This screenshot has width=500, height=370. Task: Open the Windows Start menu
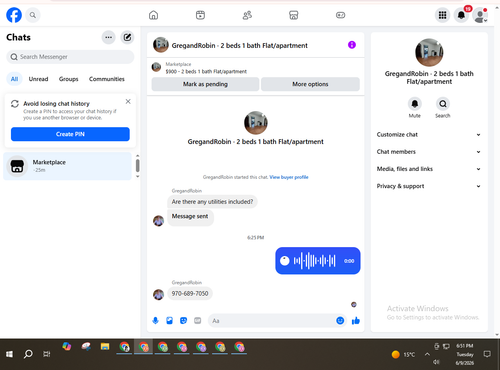coord(9,354)
